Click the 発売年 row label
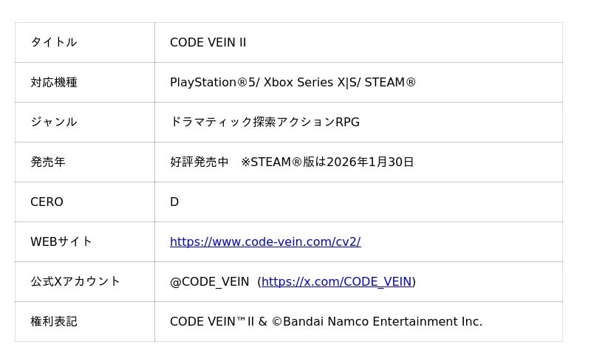 [x=47, y=162]
